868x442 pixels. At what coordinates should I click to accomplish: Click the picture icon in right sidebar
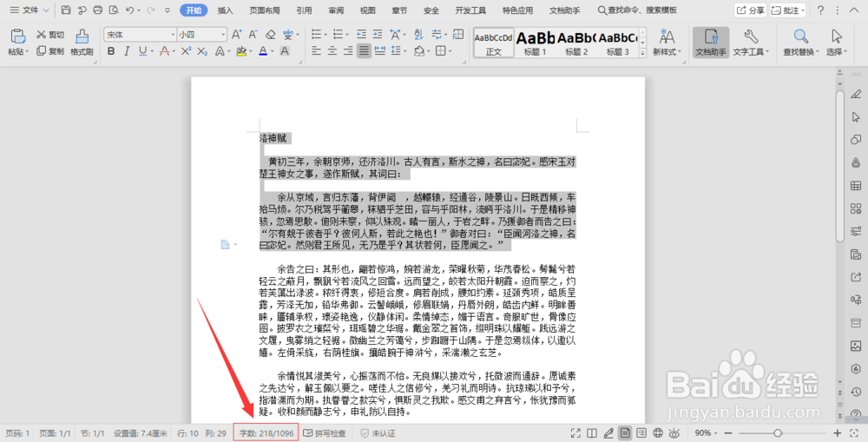coord(856,346)
